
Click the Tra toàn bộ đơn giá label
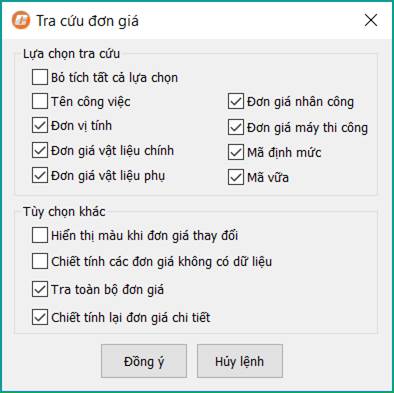click(107, 289)
